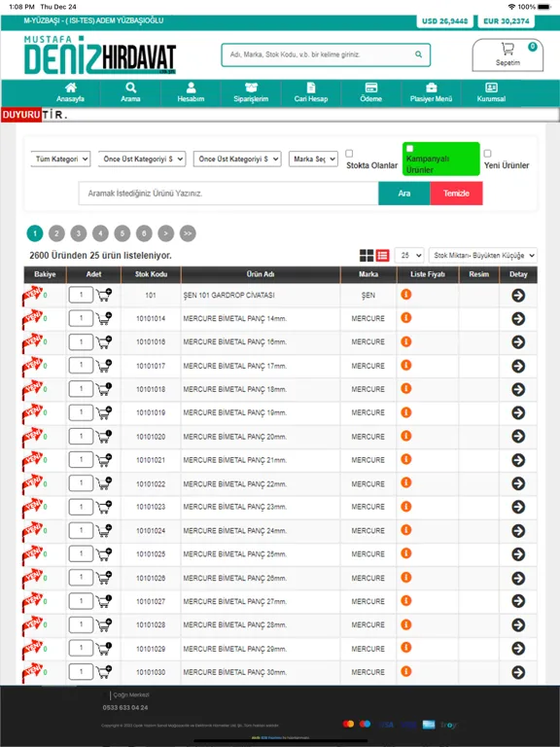
Task: Show list price info for 10101022
Action: (x=405, y=482)
